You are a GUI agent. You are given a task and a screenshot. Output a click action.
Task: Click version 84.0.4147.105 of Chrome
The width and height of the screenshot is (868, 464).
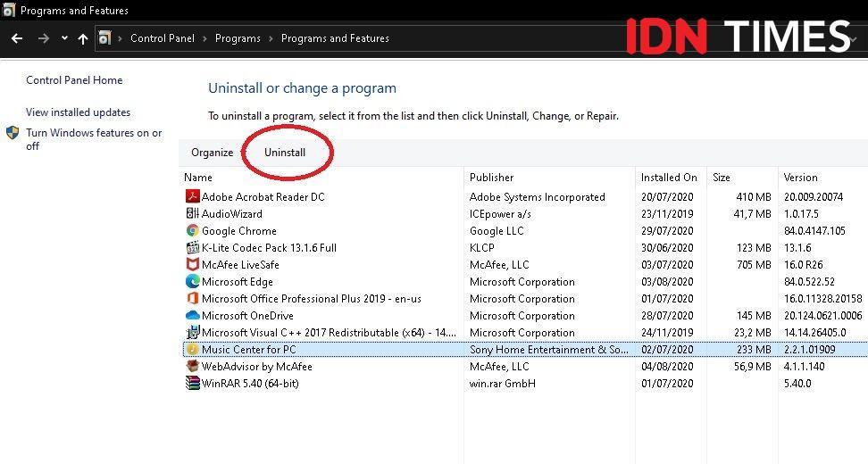coord(814,231)
